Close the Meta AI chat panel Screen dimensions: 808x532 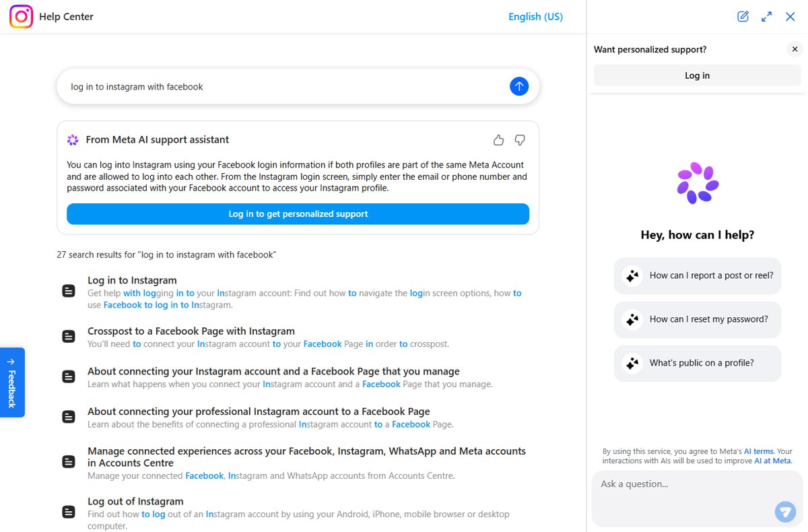(790, 17)
